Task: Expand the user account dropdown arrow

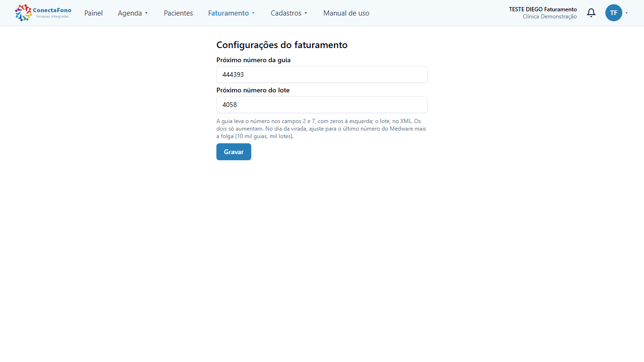Action: [x=627, y=13]
